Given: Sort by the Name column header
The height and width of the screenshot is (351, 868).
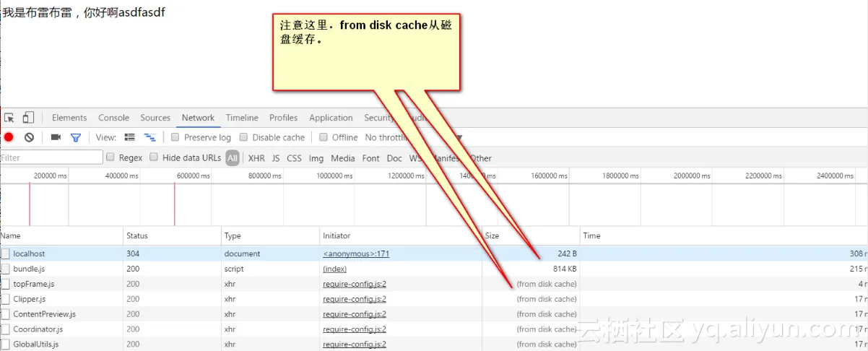Looking at the screenshot, I should pos(61,235).
